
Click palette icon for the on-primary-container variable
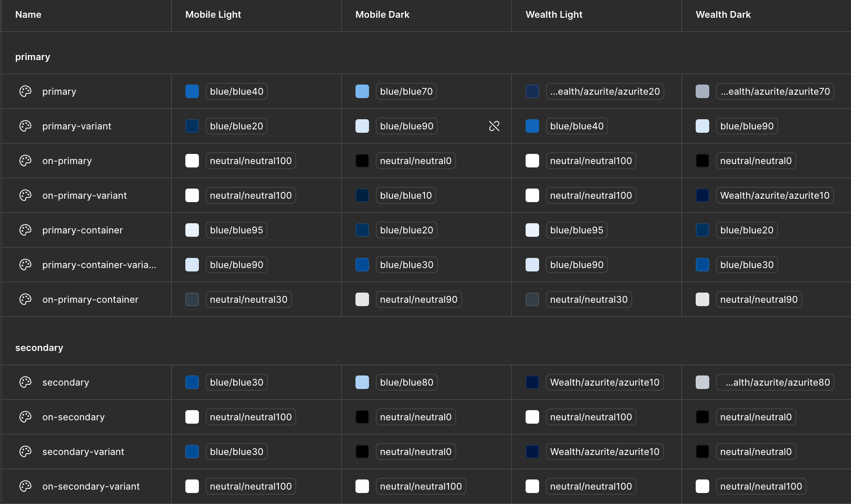(25, 299)
